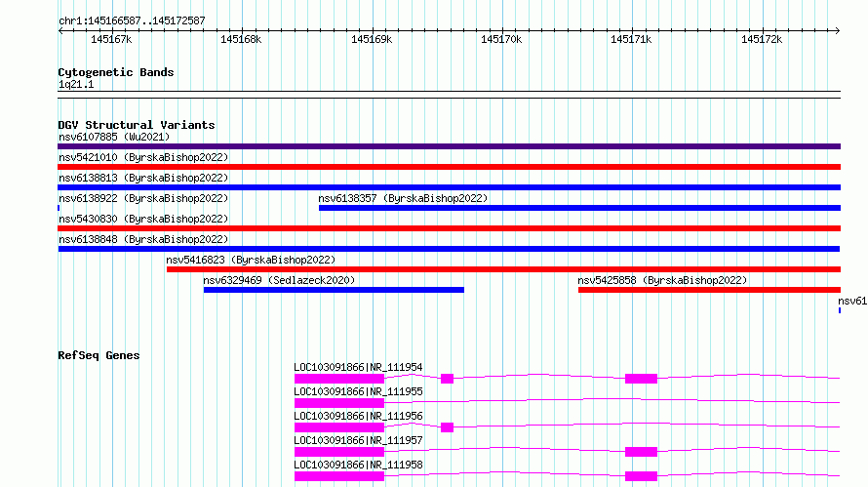Open the LOC103091866|NR_111958 transcript label

(358, 465)
